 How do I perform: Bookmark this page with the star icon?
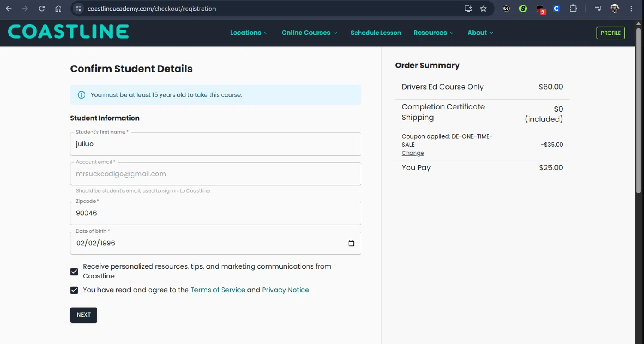tap(483, 9)
